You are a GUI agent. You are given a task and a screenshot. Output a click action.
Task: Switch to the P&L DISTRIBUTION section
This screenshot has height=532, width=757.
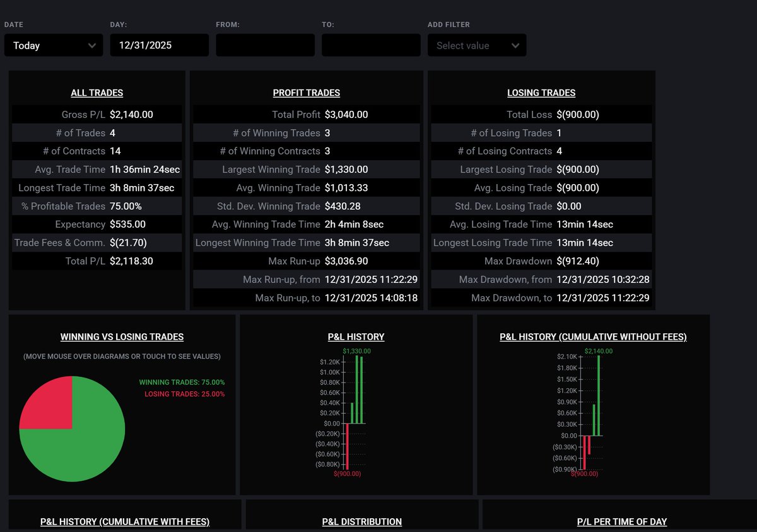[361, 522]
